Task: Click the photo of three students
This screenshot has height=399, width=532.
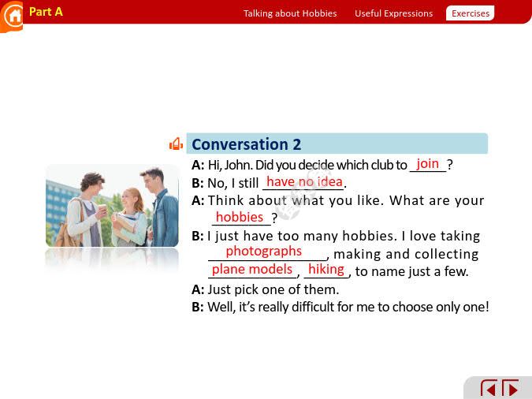Action: 112,206
